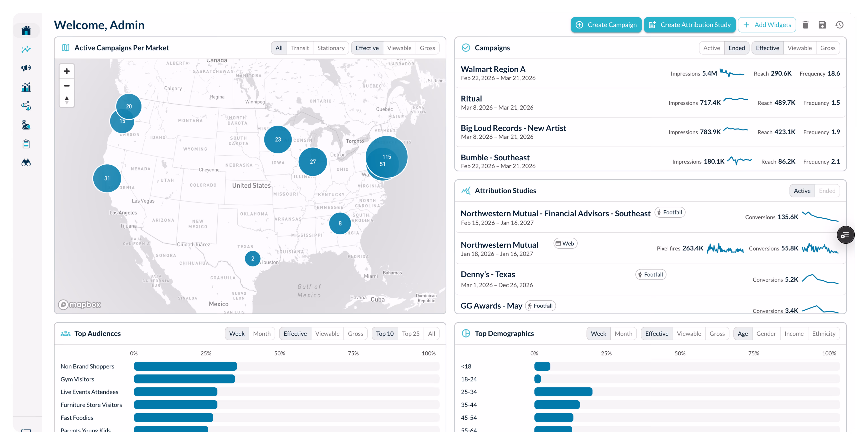Screen dimensions: 868x445
Task: Select All filter on map panel
Action: click(x=279, y=48)
